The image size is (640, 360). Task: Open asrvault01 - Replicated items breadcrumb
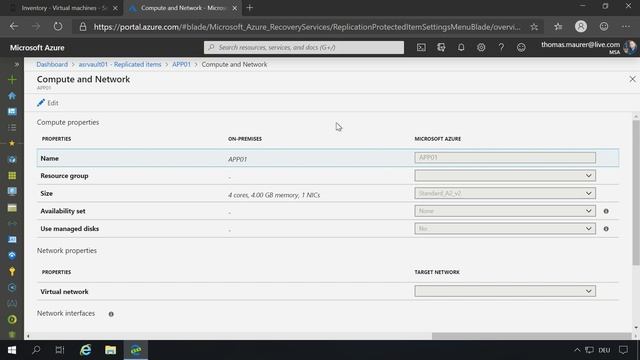pyautogui.click(x=120, y=64)
